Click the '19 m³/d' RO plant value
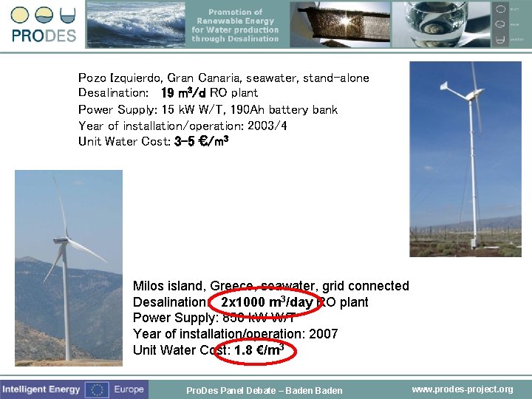 tap(183, 92)
